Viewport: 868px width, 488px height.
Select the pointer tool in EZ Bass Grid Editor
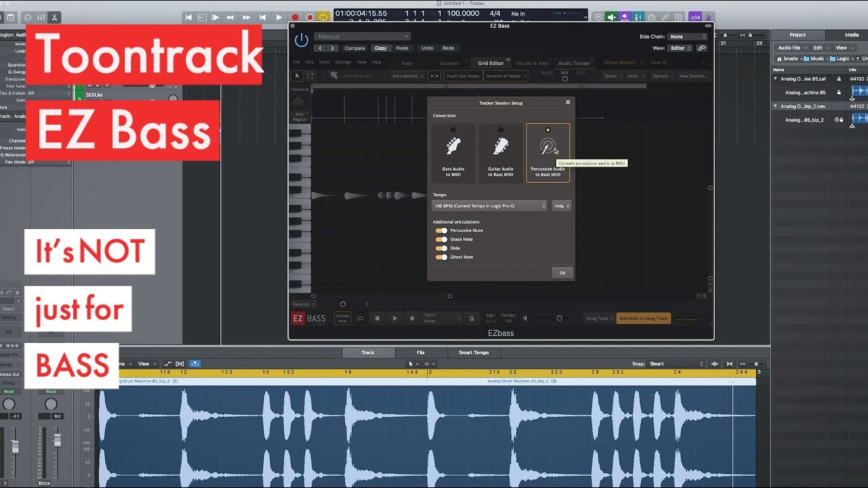(297, 76)
